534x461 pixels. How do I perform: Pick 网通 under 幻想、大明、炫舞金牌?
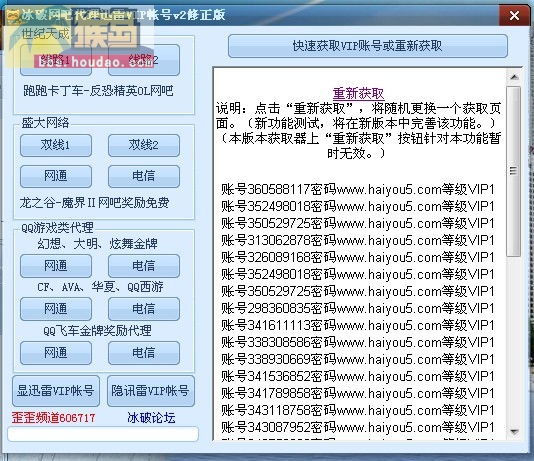(x=56, y=266)
